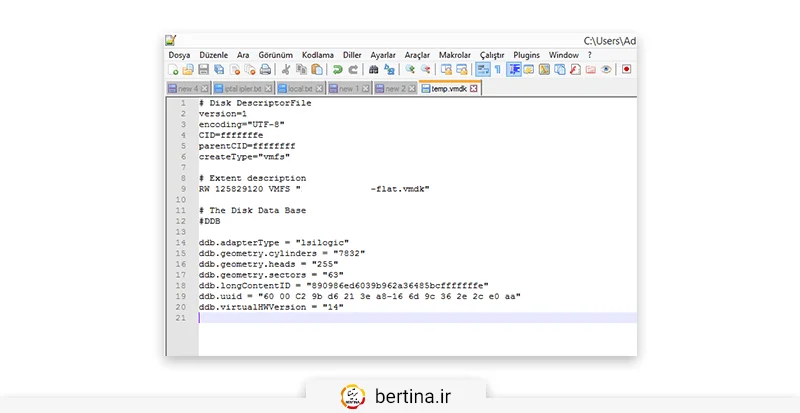Close the temp.vmdk tab
Screen dimensions: 800x413
474,88
